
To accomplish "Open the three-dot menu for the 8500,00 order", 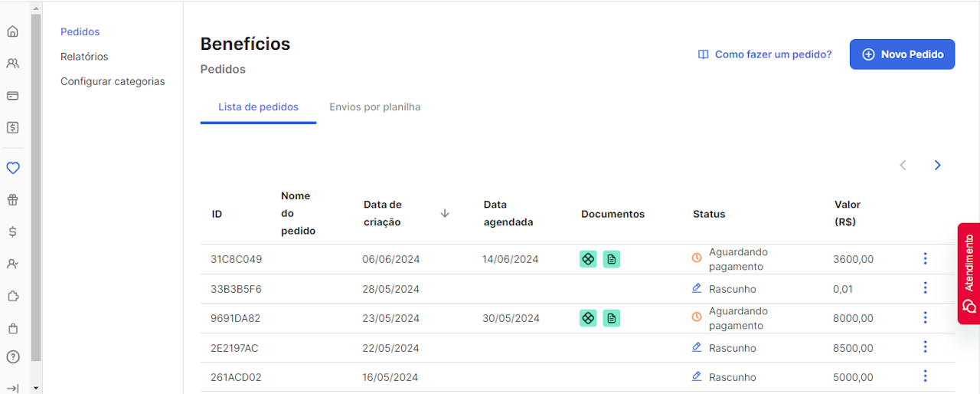I will click(925, 347).
